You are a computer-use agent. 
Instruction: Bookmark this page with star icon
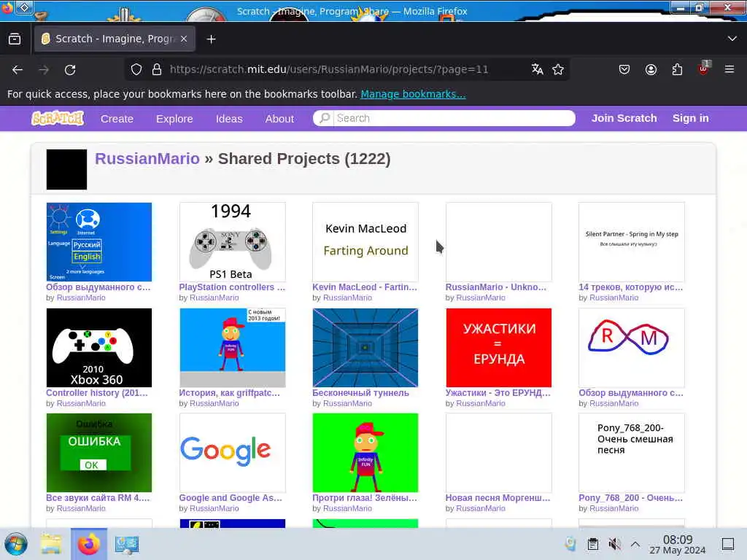tap(558, 69)
